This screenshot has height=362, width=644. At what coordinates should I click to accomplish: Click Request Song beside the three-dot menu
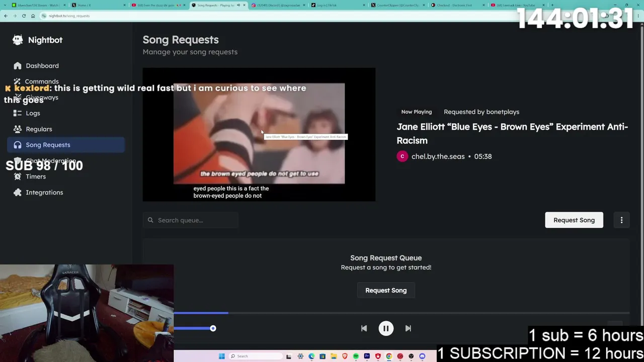pyautogui.click(x=574, y=220)
